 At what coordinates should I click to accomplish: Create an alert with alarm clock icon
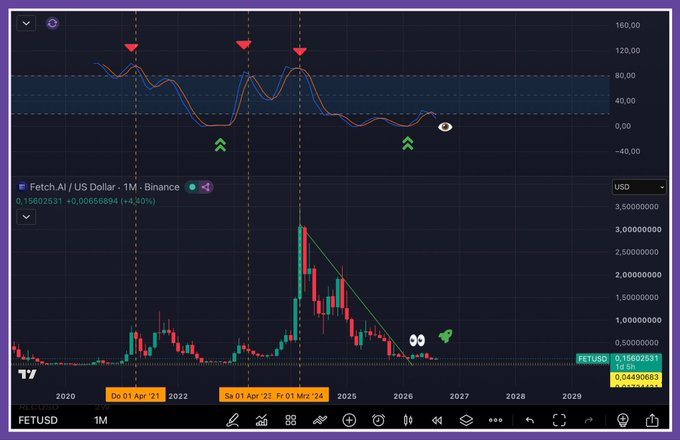(x=378, y=420)
